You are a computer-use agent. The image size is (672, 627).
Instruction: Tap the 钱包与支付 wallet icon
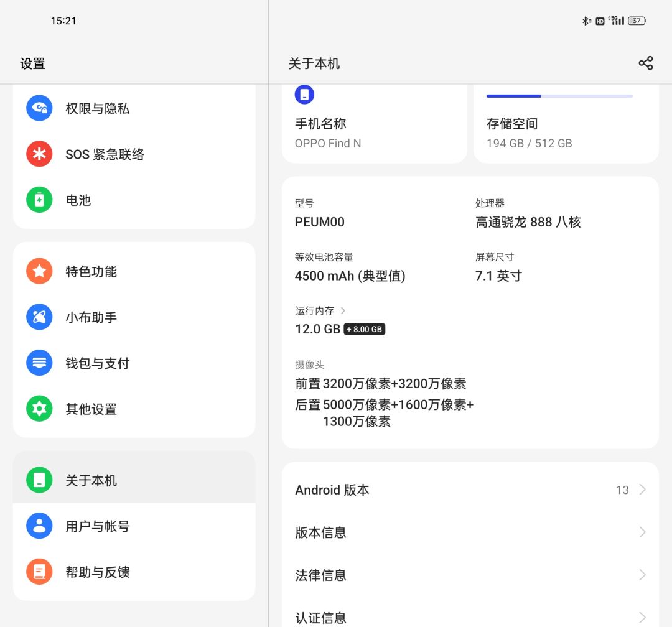tap(39, 363)
